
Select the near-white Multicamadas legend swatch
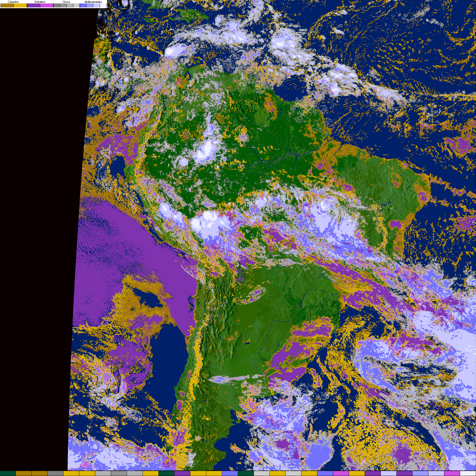(103, 5)
